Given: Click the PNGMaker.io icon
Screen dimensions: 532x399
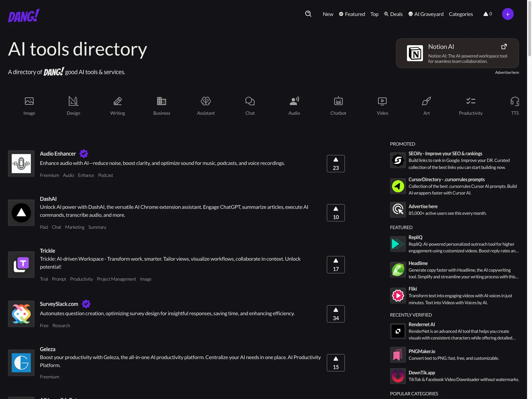Looking at the screenshot, I should (398, 355).
